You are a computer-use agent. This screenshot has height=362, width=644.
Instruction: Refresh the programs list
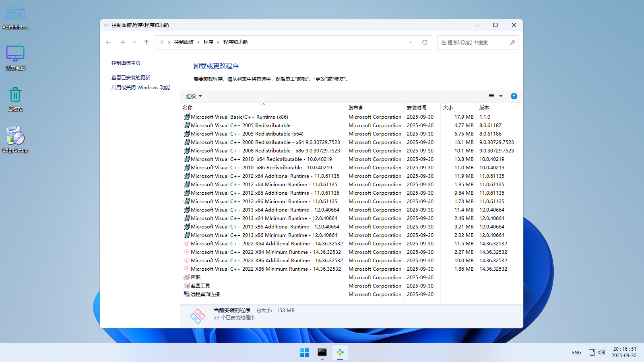(425, 42)
